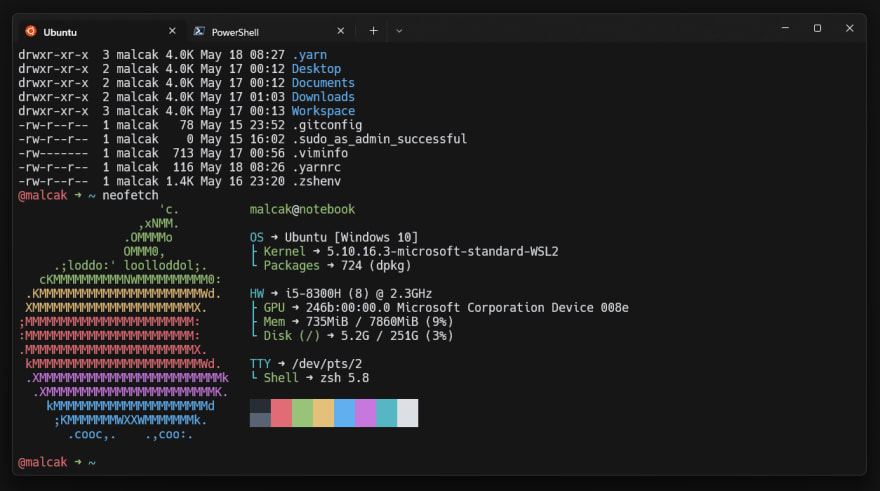Image resolution: width=880 pixels, height=491 pixels.
Task: Click the blue color block in palette
Action: pos(345,413)
